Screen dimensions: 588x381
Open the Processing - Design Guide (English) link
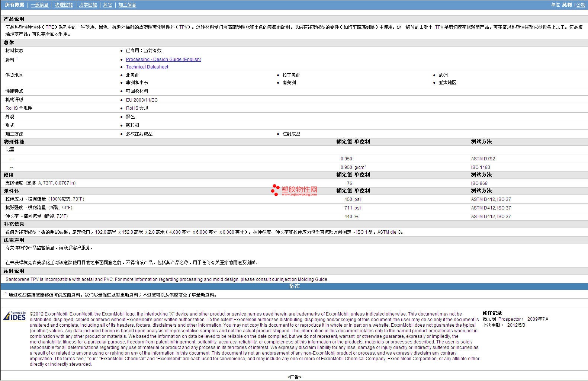point(163,60)
